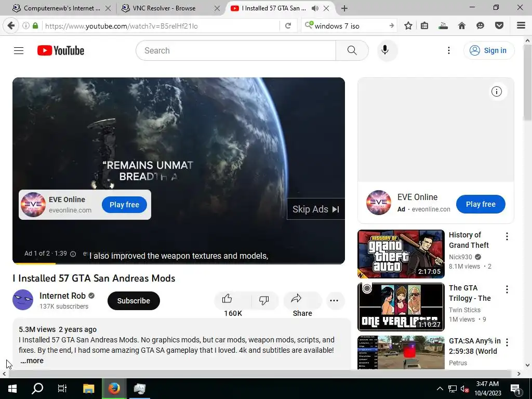Close the Computernewb's Internet tab
The image size is (532, 399).
108,8
